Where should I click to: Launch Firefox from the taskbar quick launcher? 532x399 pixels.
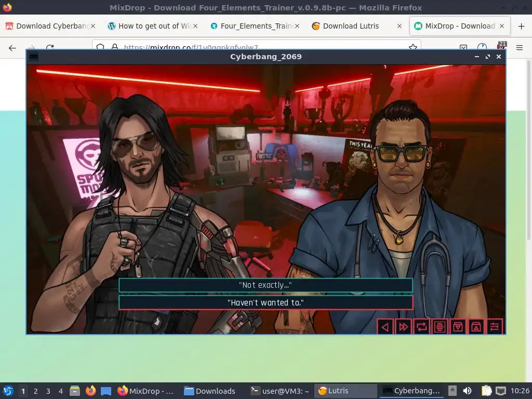[90, 391]
